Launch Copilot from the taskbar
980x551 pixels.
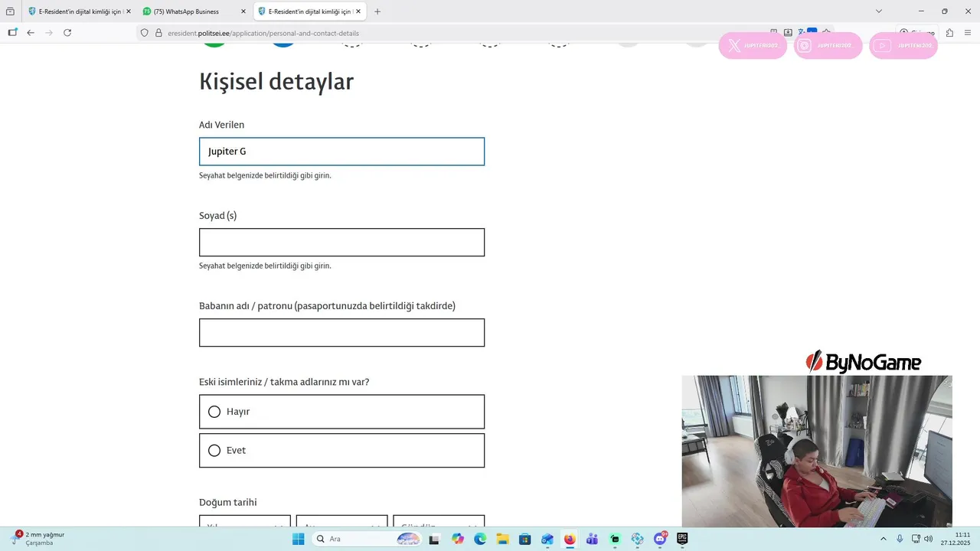pyautogui.click(x=458, y=539)
